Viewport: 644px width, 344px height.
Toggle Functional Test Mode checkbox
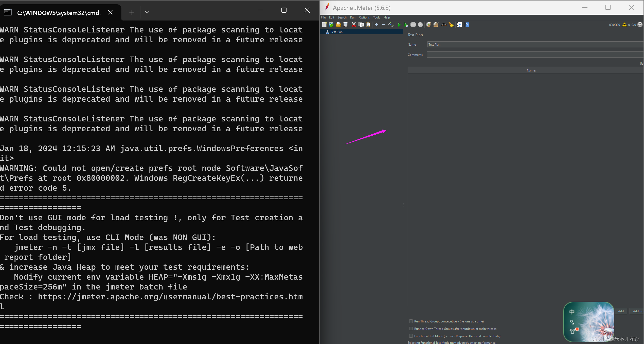411,336
